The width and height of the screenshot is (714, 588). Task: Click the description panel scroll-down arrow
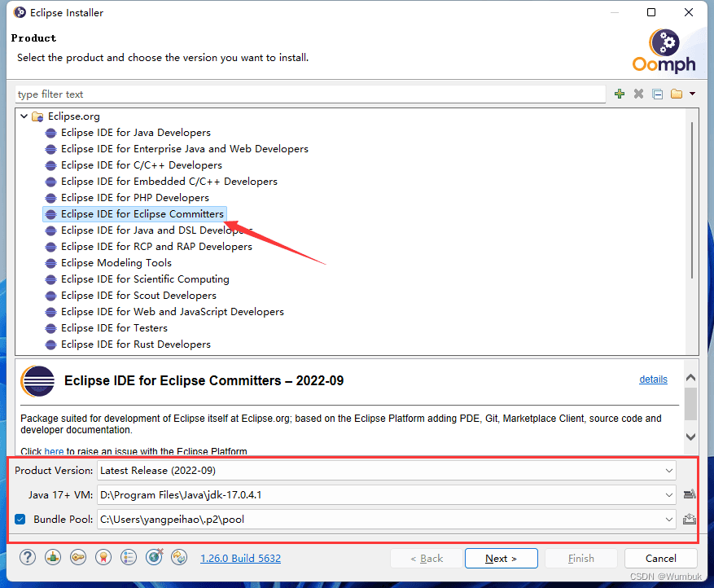pyautogui.click(x=690, y=437)
